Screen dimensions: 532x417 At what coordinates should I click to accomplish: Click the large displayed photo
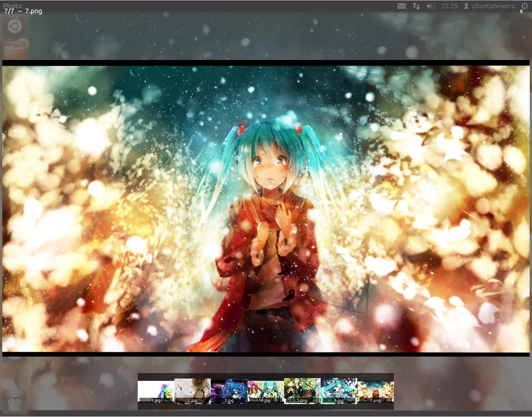tap(266, 209)
